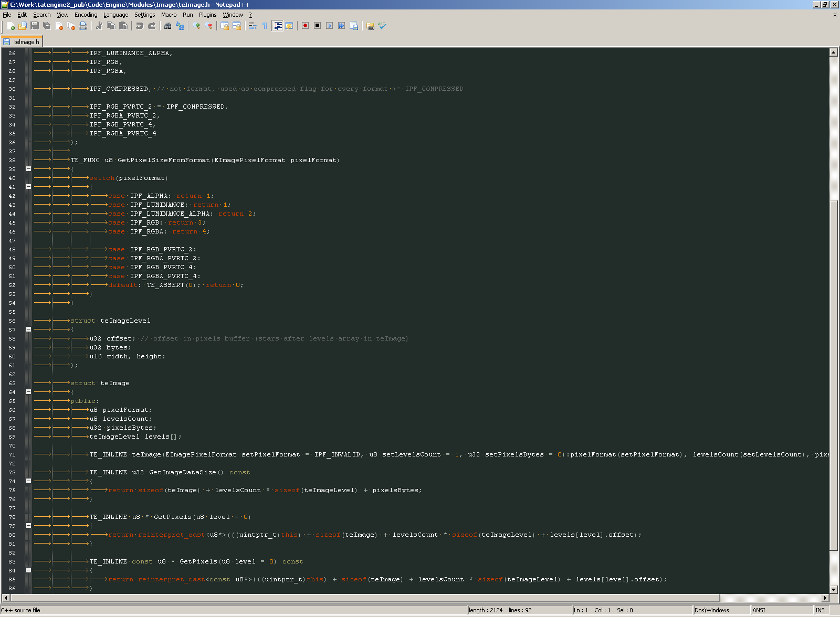
Task: Open the Plugins menu
Action: pos(207,15)
